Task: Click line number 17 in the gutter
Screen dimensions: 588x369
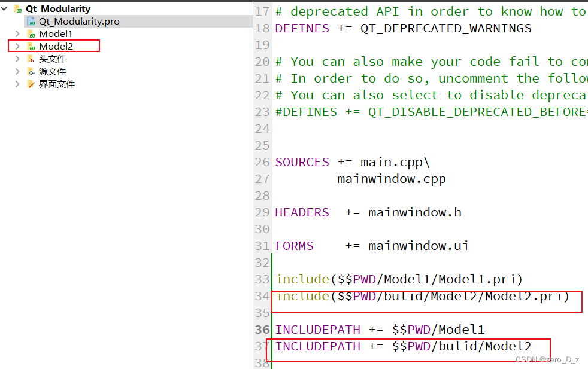Action: pos(262,11)
